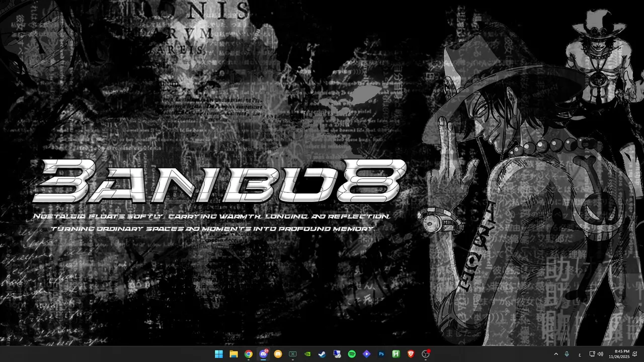Launch Brave browser from the taskbar
Screen dimensions: 644x362
[411, 354]
